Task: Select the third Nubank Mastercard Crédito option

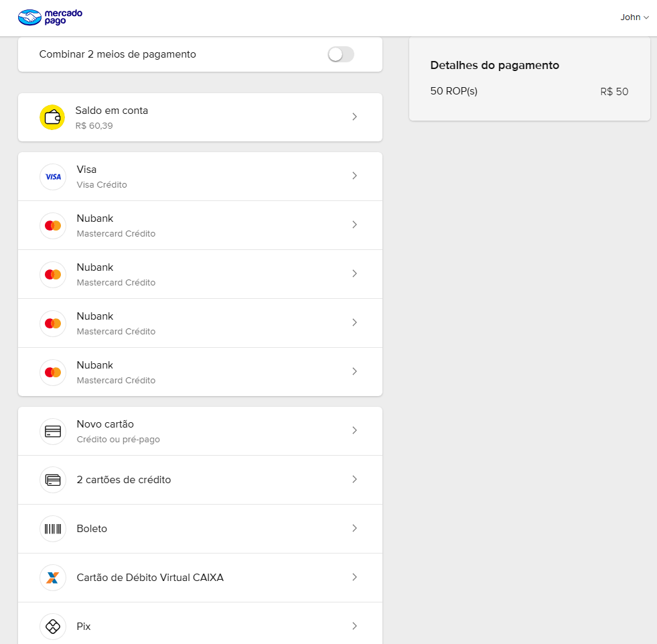Action: pyautogui.click(x=200, y=323)
